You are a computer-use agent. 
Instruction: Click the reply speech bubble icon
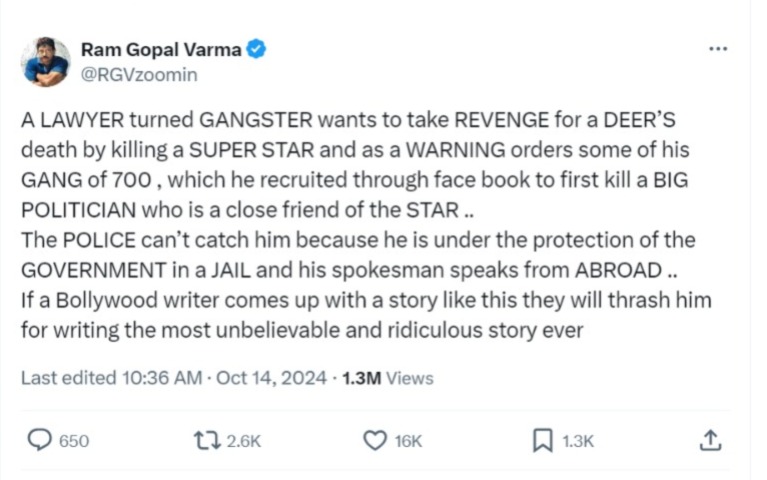[x=39, y=440]
